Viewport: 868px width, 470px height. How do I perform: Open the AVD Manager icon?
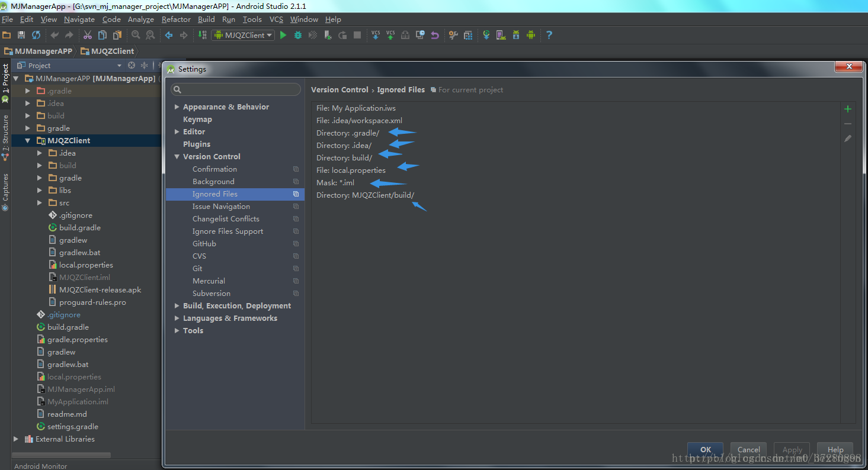coord(501,35)
